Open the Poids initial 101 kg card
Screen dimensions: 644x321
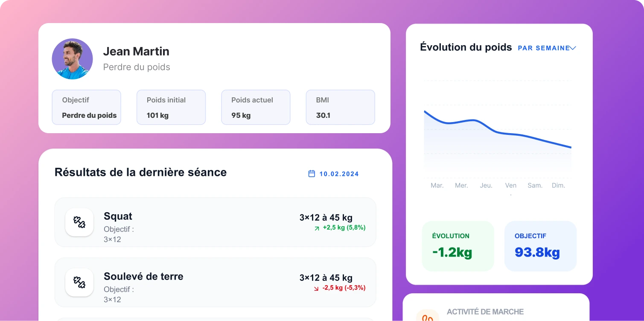click(x=171, y=107)
